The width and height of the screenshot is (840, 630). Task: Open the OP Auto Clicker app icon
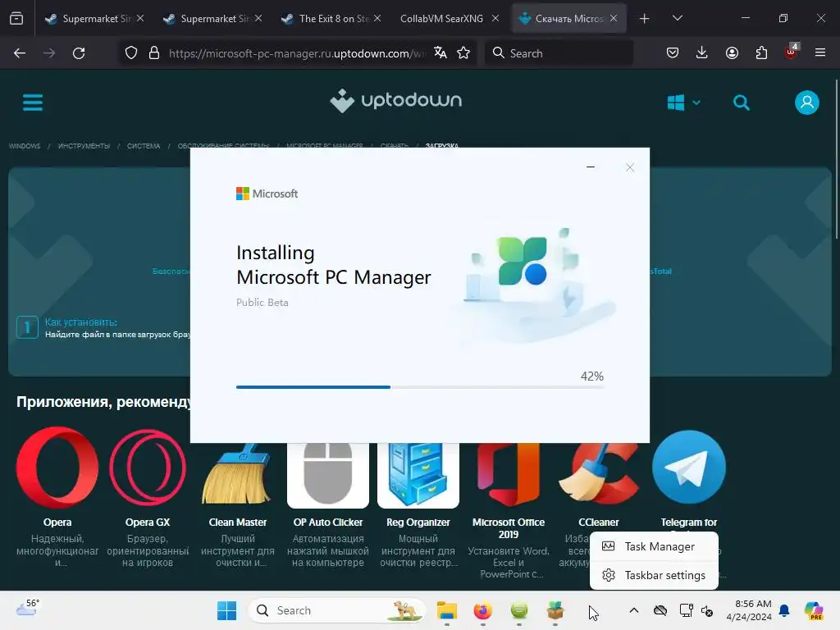click(x=328, y=476)
